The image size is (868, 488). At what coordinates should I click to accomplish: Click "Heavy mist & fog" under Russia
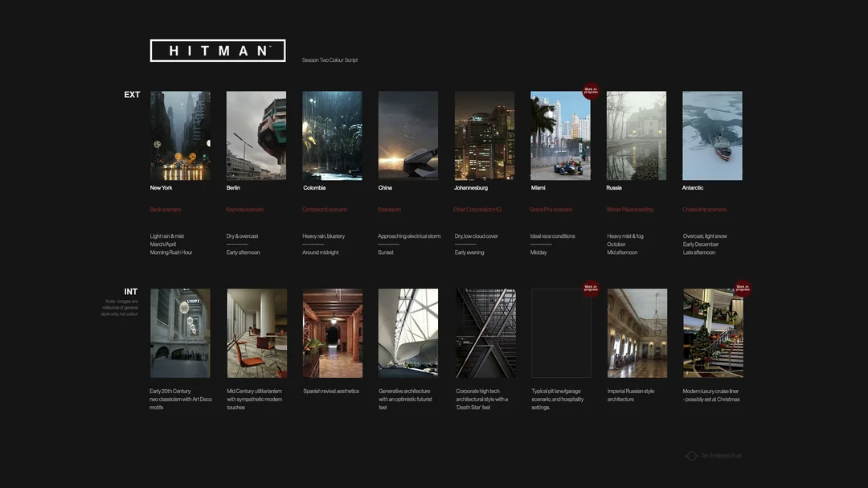(x=625, y=236)
